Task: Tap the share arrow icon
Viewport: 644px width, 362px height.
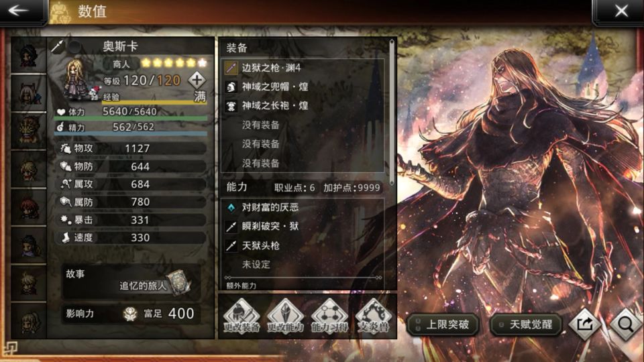Action: pyautogui.click(x=585, y=324)
